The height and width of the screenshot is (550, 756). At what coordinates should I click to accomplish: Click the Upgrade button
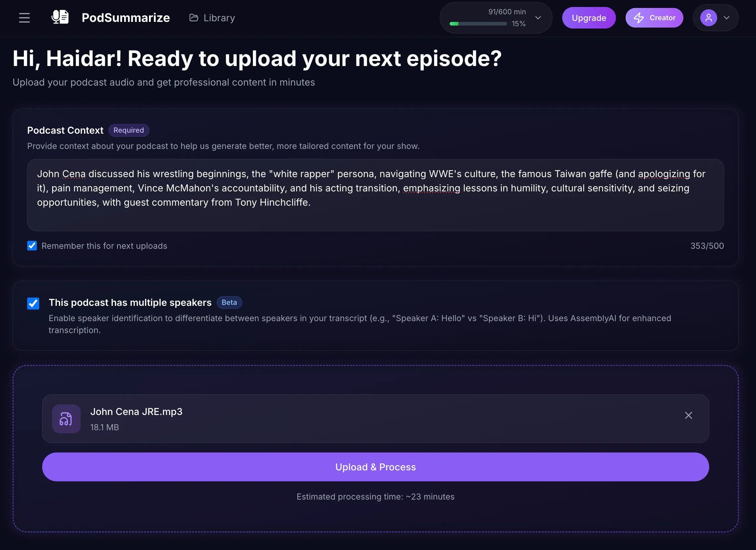tap(589, 18)
